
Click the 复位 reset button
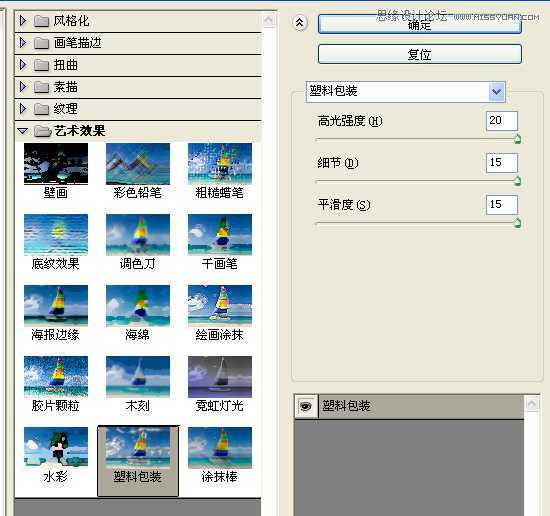point(420,54)
